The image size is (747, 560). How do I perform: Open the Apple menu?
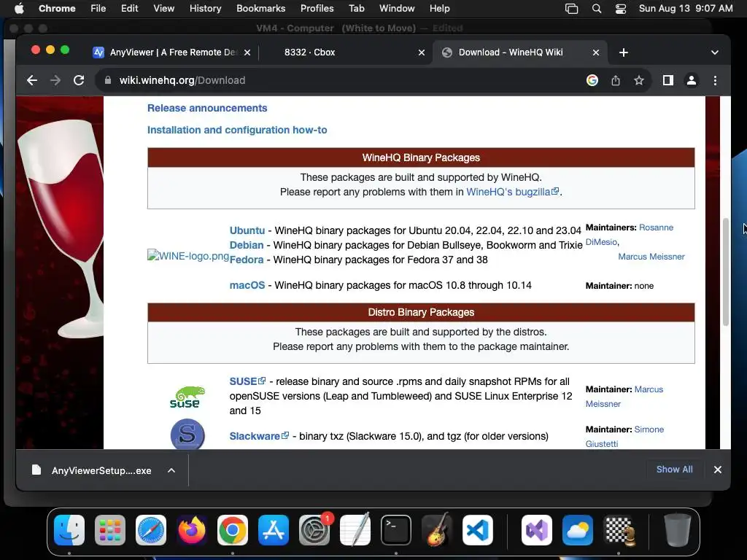[19, 8]
